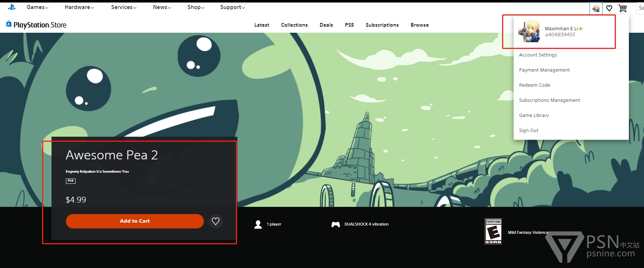Click the Mild Fantasy Violence descriptor
644x268 pixels.
click(x=528, y=233)
